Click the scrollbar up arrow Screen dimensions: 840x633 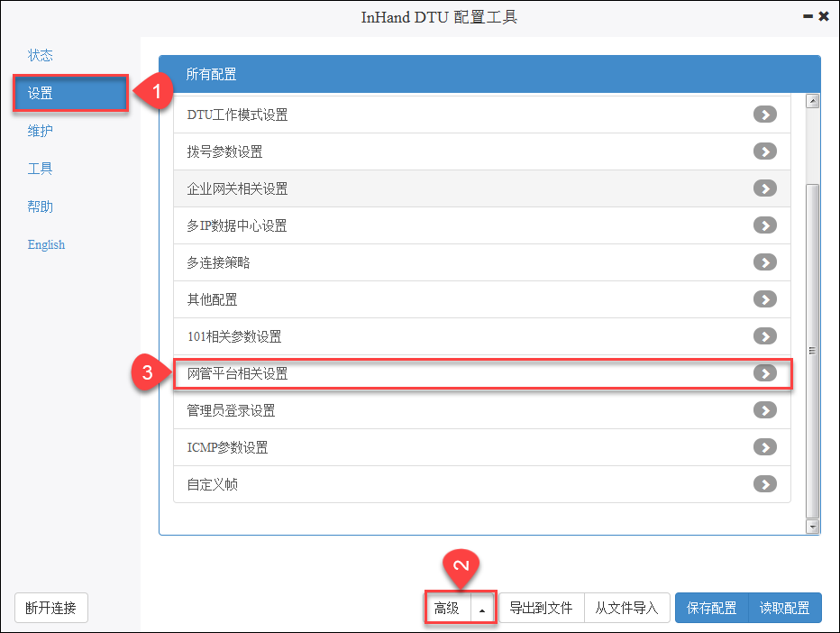[813, 101]
